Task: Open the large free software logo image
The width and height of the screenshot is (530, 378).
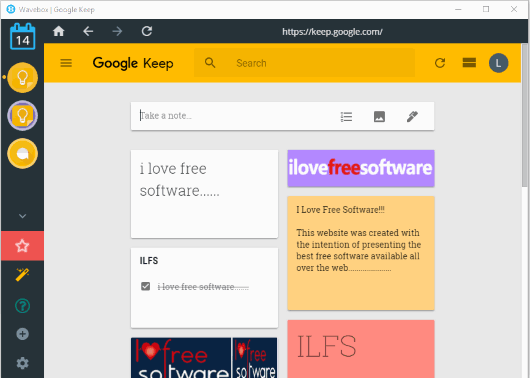Action: coord(181,358)
